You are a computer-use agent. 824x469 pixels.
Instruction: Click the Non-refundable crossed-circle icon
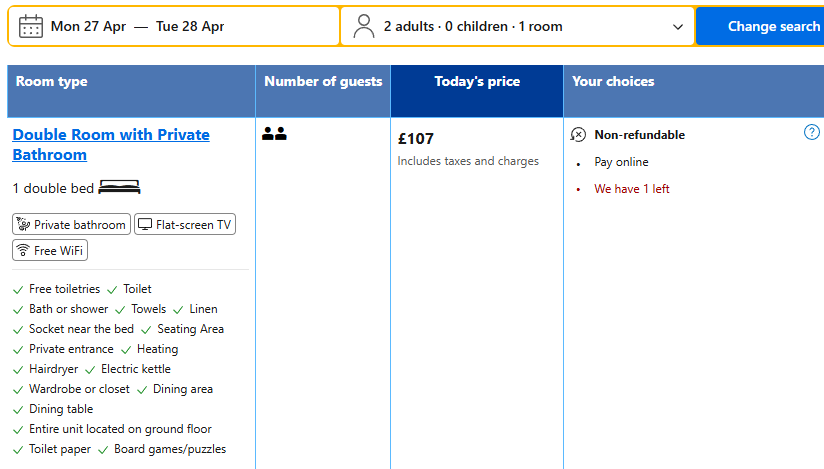pos(578,135)
